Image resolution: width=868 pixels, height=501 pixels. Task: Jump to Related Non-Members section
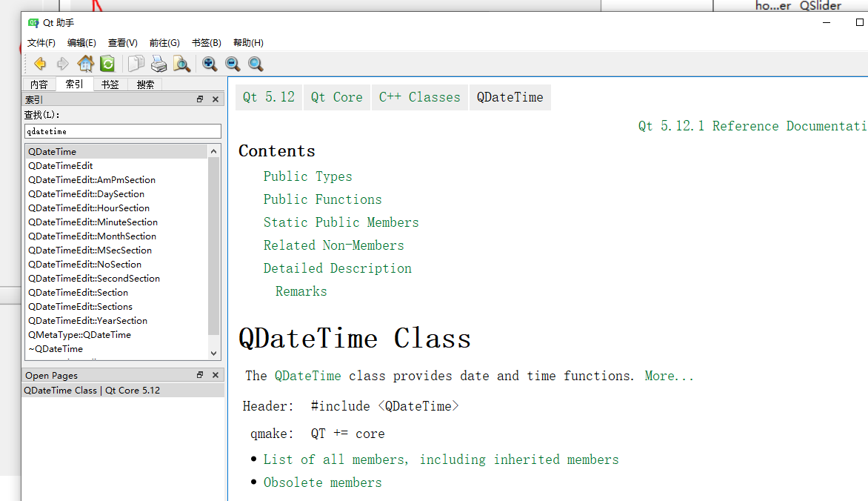tap(334, 245)
